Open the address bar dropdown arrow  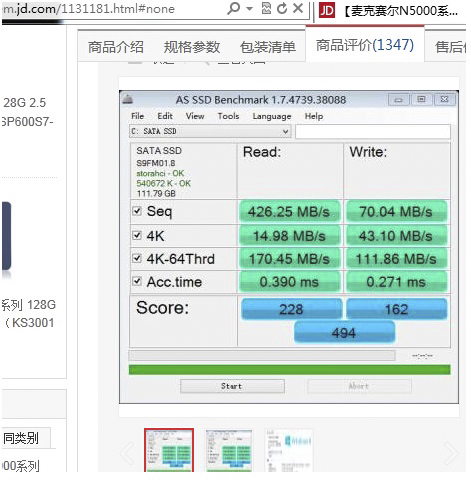tap(249, 8)
